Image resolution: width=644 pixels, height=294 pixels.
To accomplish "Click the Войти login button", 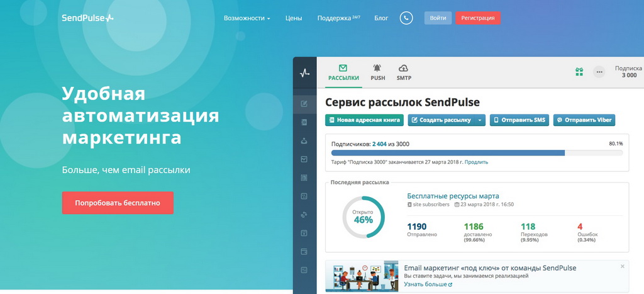I will point(438,18).
